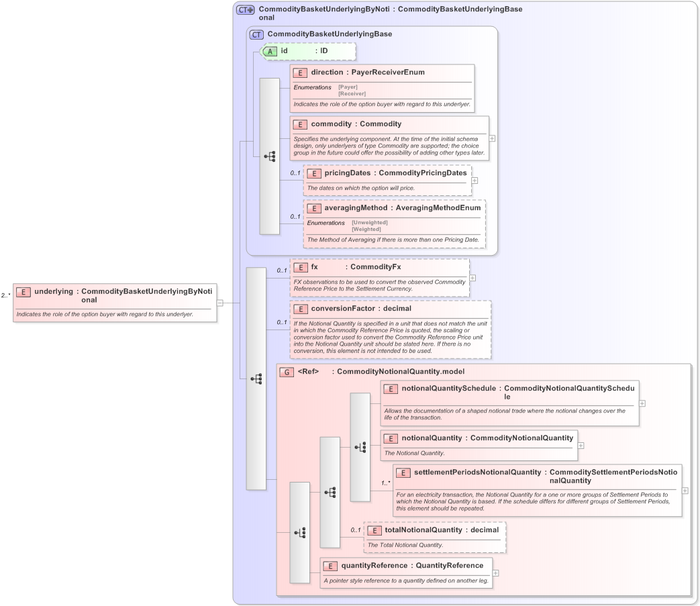The height and width of the screenshot is (606, 700).
Task: Expand the notionalQuantity element
Action: (581, 446)
